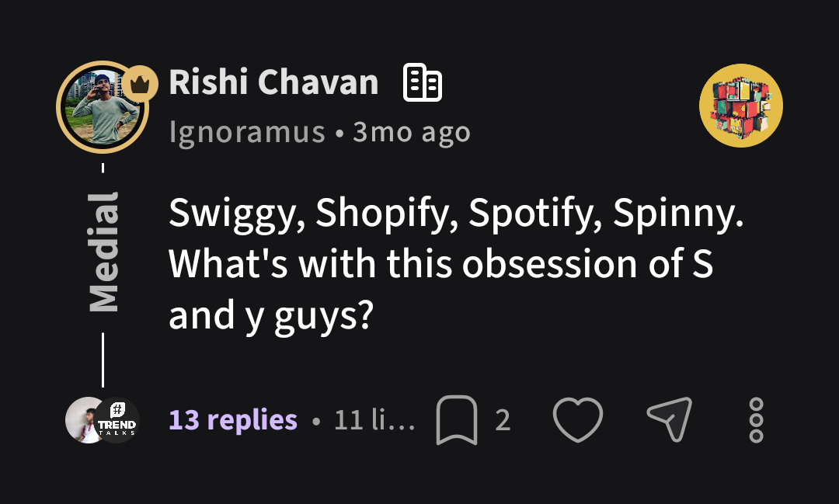Share the post via paper plane icon
Screen dimensions: 839x504
pyautogui.click(x=669, y=420)
